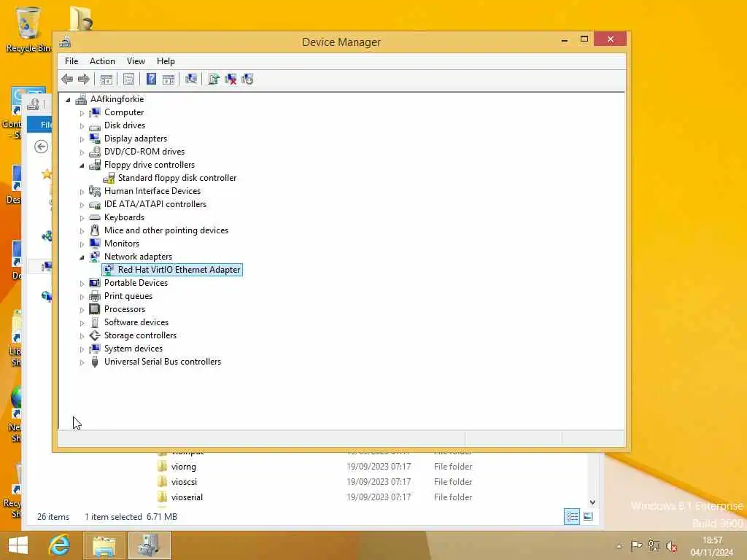The height and width of the screenshot is (560, 747).
Task: Click Scan for hardware changes toolbar icon
Action: tap(191, 79)
